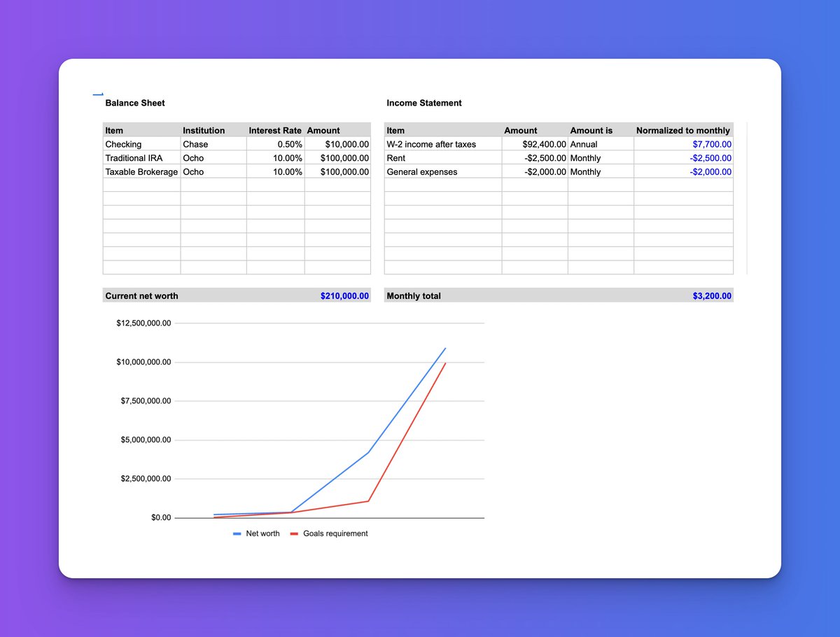Select Traditional IRA's $100,000.00 amount

pyautogui.click(x=337, y=158)
